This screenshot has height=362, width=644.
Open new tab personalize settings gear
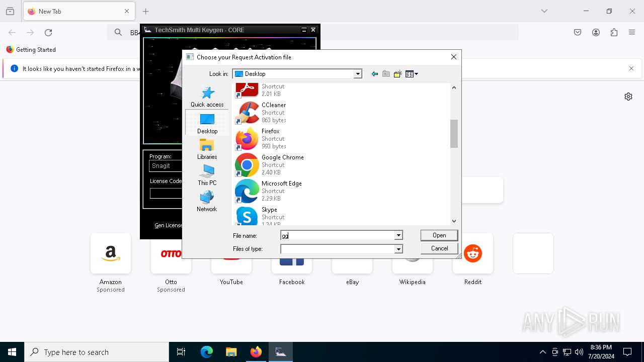tap(628, 97)
